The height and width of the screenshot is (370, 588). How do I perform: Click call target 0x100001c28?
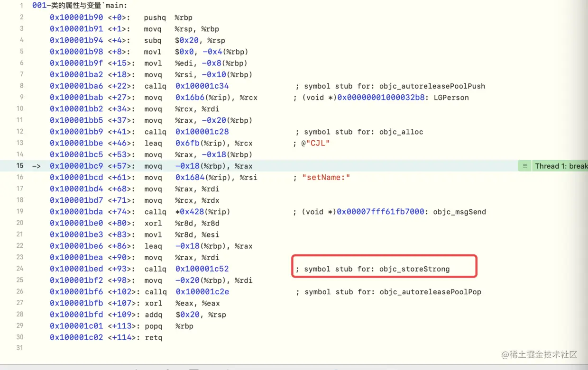(x=202, y=132)
